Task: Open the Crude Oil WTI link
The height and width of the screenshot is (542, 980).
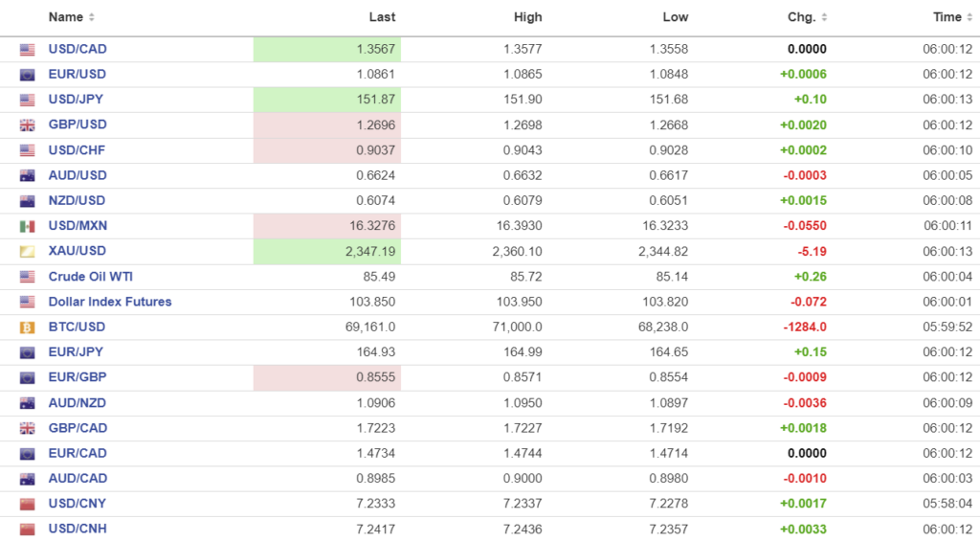Action: coord(91,277)
